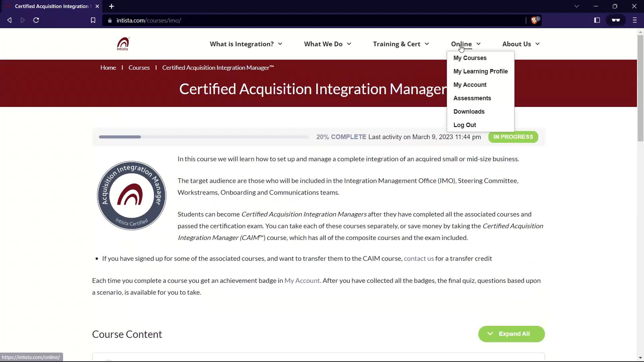Screen dimensions: 644x362
Task: Open a new tab with plus icon
Action: click(112, 6)
